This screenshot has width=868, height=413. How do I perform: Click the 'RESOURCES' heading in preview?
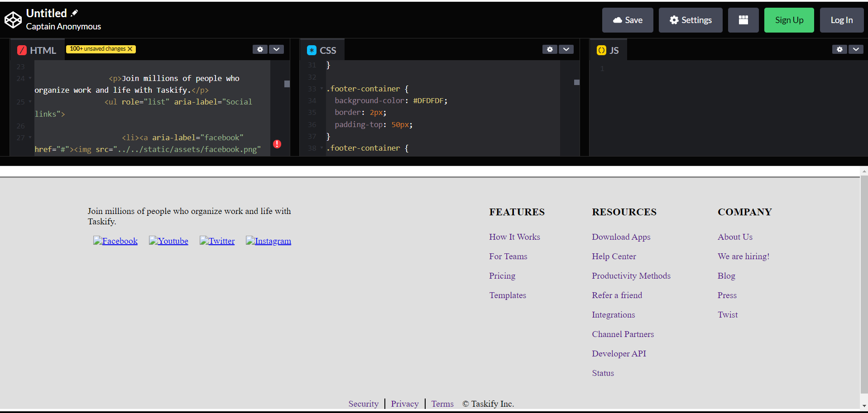624,212
